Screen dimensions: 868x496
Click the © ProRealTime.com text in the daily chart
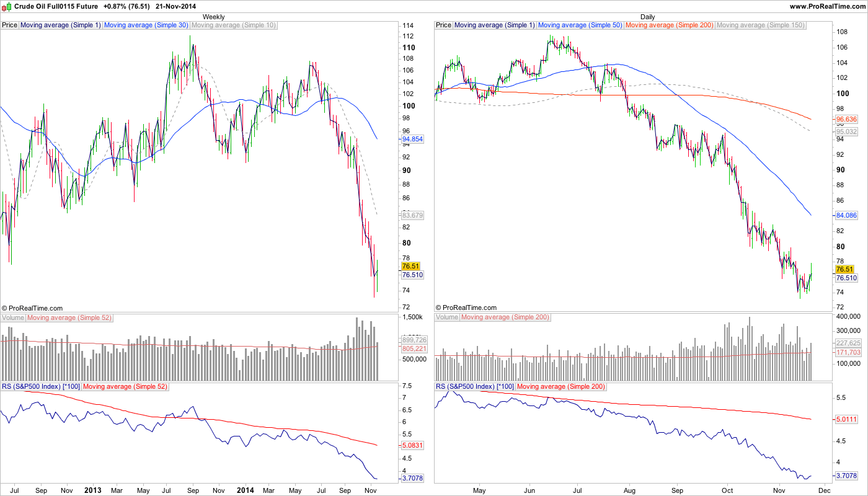[x=466, y=308]
